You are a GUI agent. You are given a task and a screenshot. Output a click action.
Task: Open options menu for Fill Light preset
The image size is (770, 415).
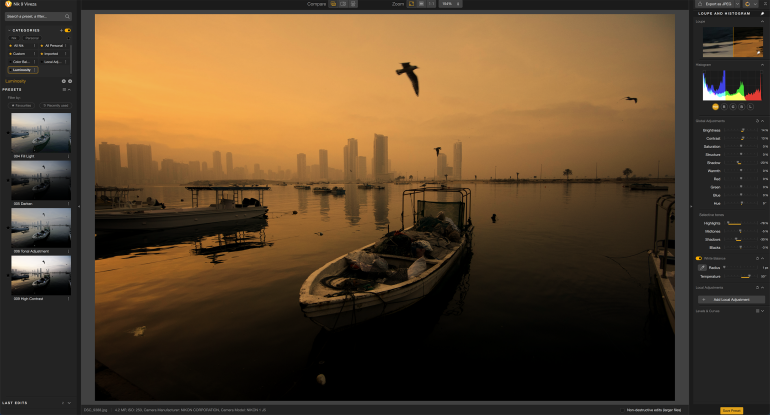tap(68, 156)
